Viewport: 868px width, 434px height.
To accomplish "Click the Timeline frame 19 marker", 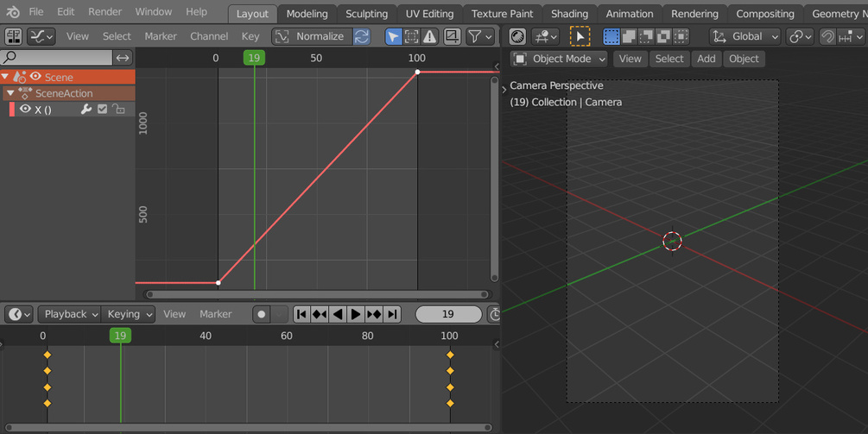I will click(120, 335).
